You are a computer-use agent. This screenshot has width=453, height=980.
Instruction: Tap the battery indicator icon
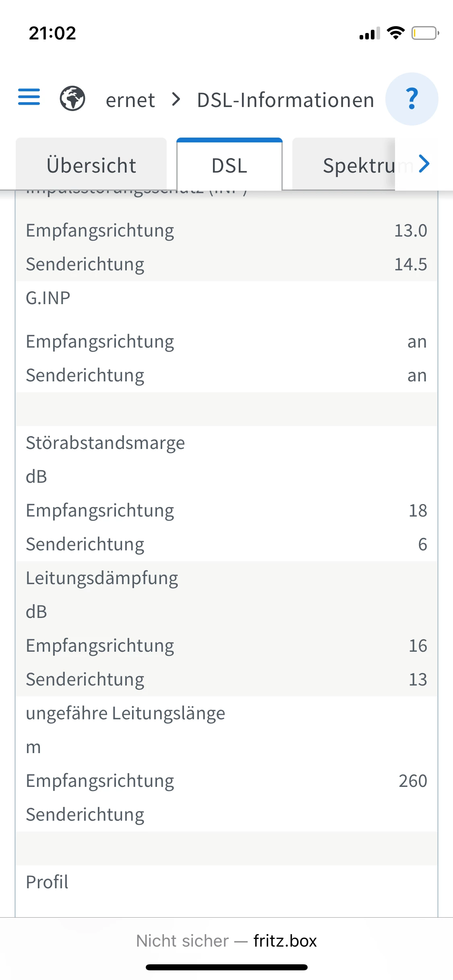coord(425,33)
